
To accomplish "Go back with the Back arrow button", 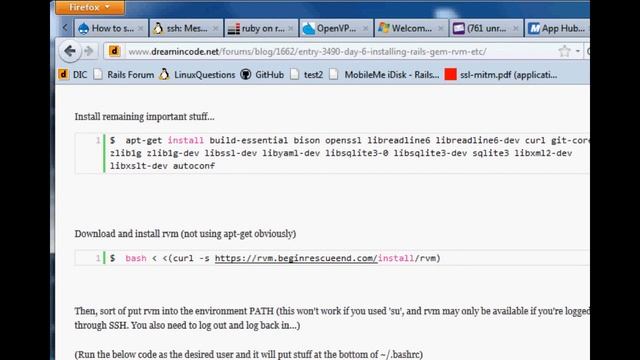I will pos(70,51).
